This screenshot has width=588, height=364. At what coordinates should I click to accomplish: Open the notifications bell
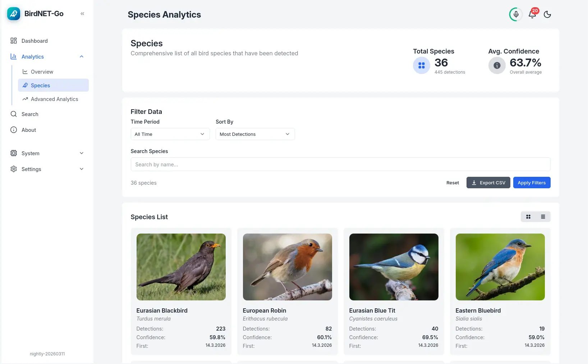coord(532,14)
